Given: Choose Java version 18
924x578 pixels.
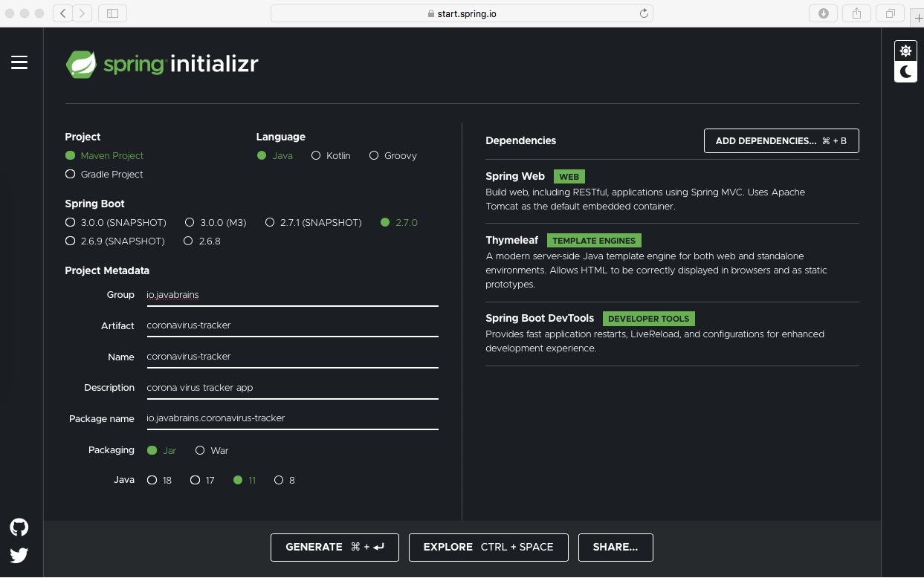Looking at the screenshot, I should [160, 480].
